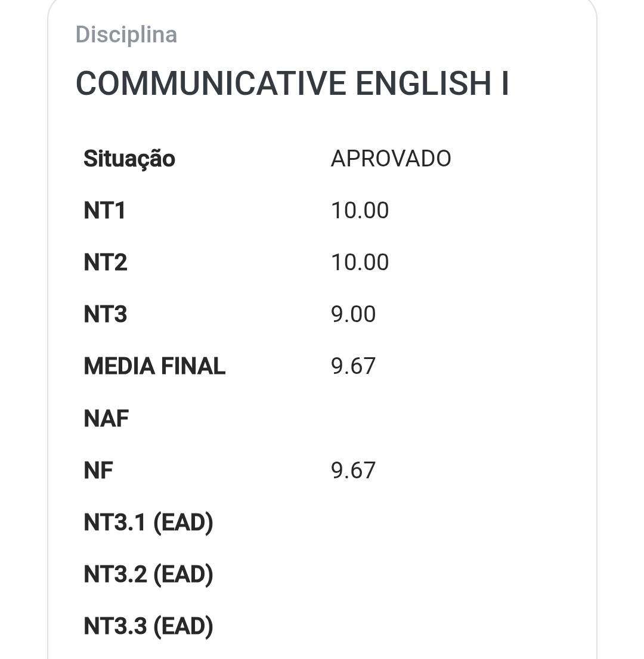Click the MEDIA FINAL value 9.67
Image resolution: width=644 pixels, height=659 pixels.
click(353, 366)
